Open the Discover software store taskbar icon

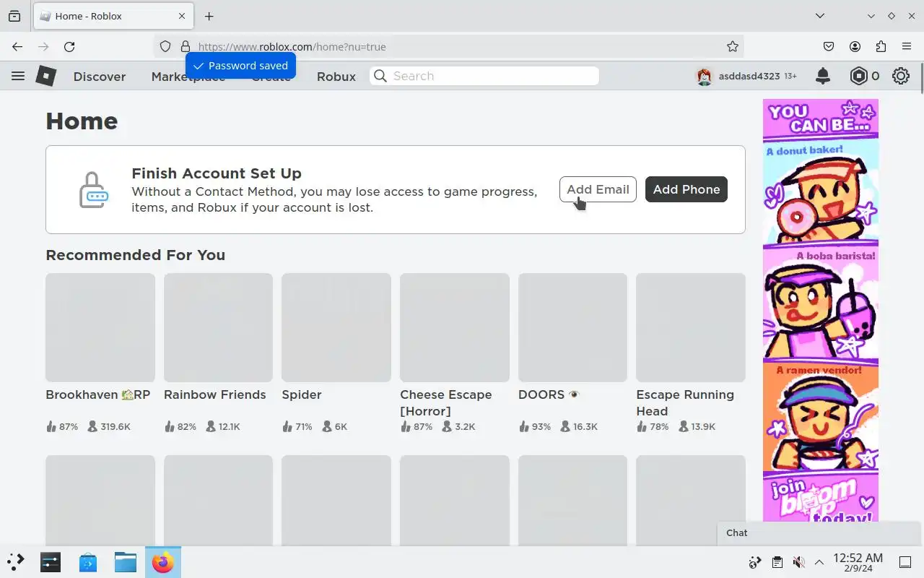pos(88,562)
